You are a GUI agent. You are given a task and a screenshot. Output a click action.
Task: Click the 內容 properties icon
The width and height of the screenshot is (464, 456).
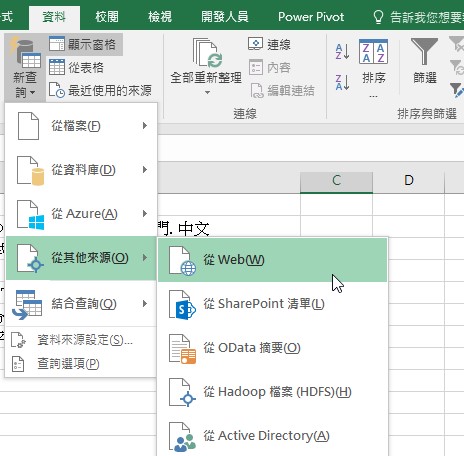click(256, 67)
